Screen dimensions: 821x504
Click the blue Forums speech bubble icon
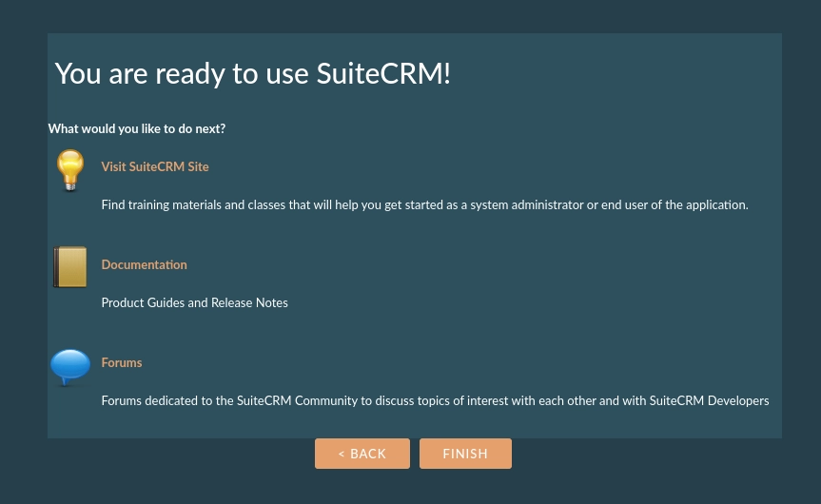point(70,367)
